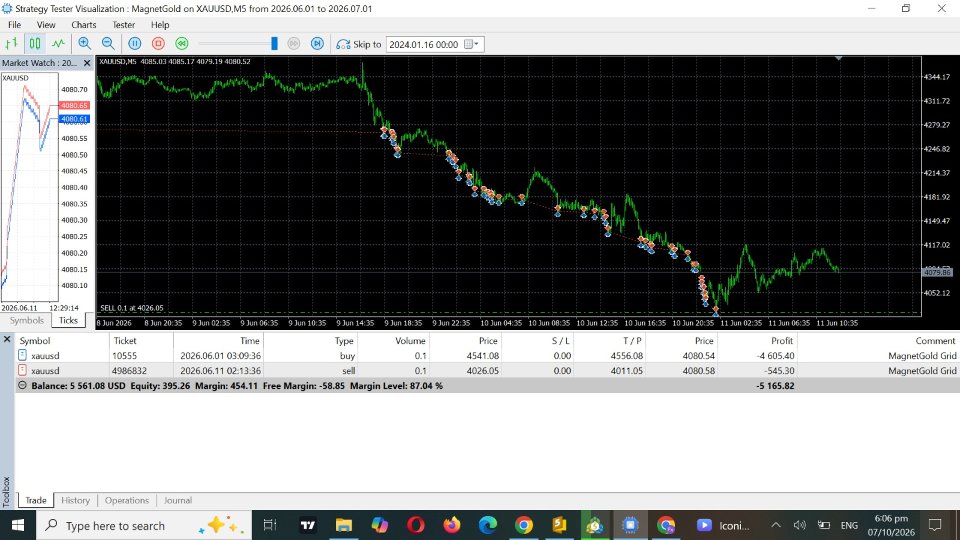Pause the strategy tester visualization
Image resolution: width=960 pixels, height=540 pixels.
pyautogui.click(x=135, y=43)
